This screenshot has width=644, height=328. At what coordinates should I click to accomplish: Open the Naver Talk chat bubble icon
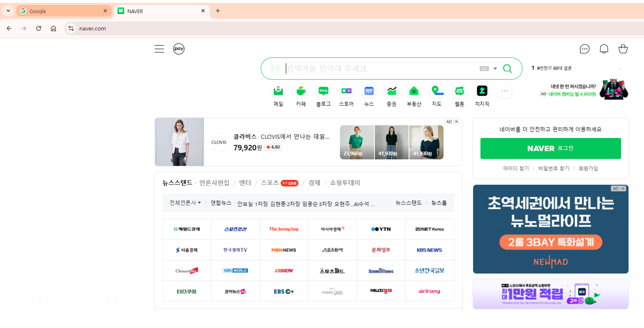click(x=585, y=49)
